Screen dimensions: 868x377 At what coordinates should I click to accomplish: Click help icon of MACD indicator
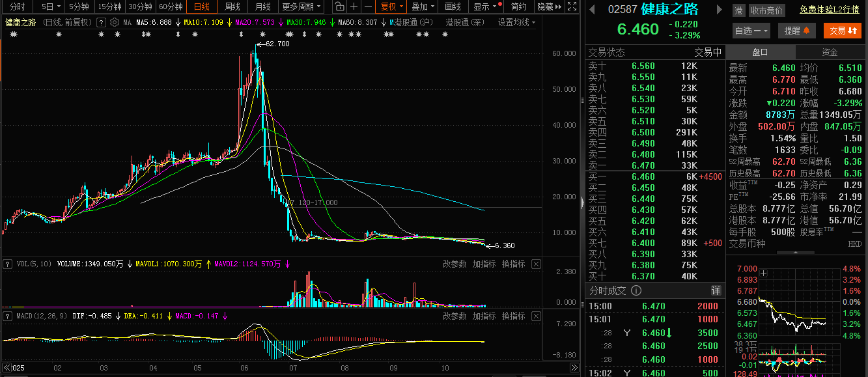tap(8, 316)
